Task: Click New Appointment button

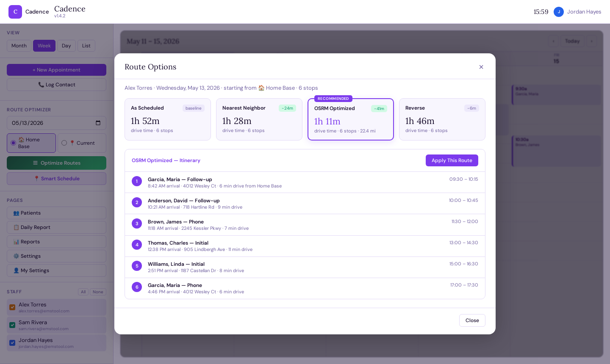Action: tap(56, 70)
